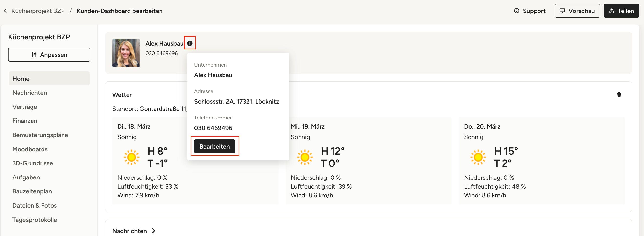
Task: Follow the Küchenprojekt BZP breadcrumb link
Action: coord(38,11)
